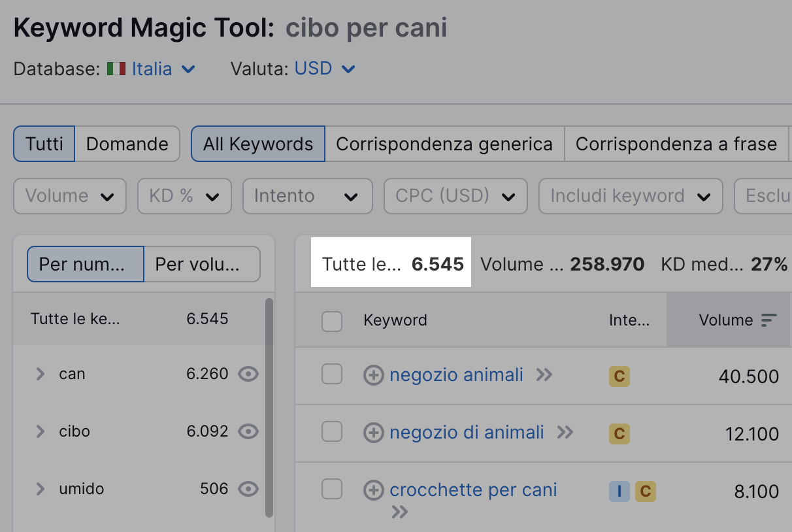Image resolution: width=792 pixels, height=532 pixels.
Task: Switch to the Domande tab
Action: coord(127,144)
